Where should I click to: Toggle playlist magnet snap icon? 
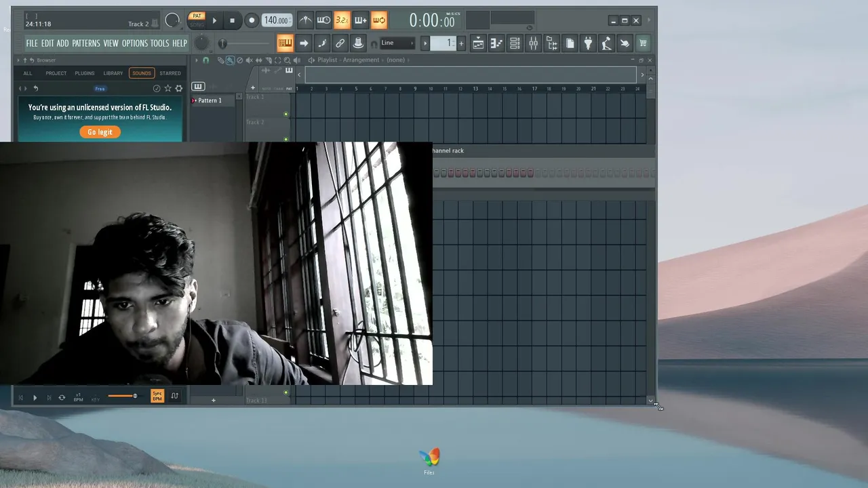click(206, 60)
